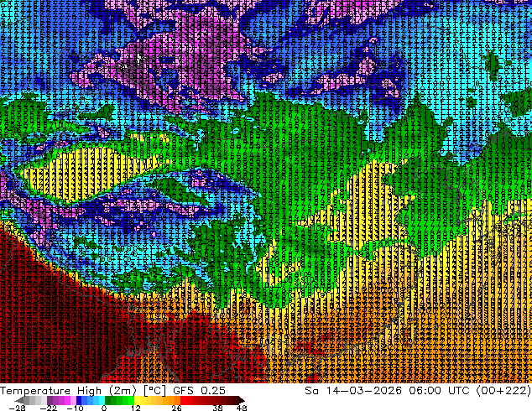Click the dark purple swatch above -22

[x=50, y=400]
